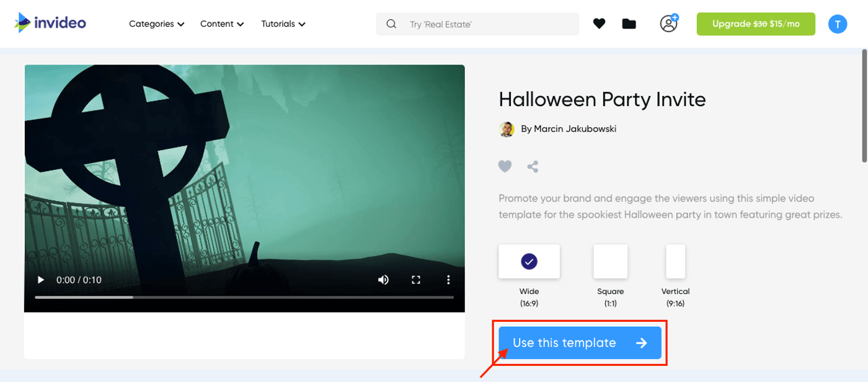The width and height of the screenshot is (868, 382).
Task: Select the Vertical (9:16) aspect ratio
Action: click(675, 261)
